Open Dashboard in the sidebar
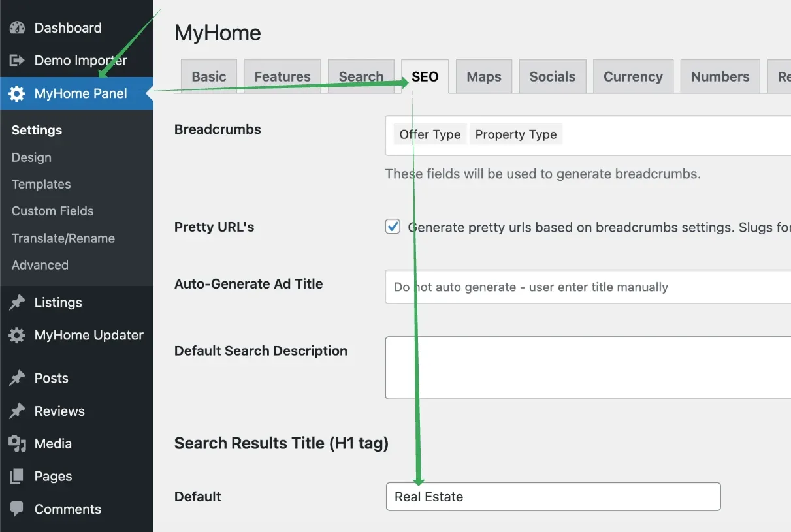 tap(76, 28)
